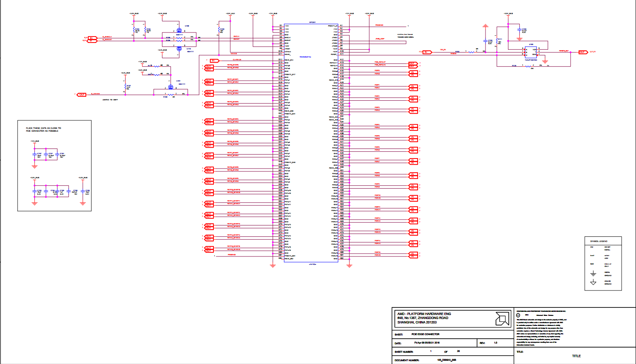Select resistor R111 pull-up symbol

point(497,41)
